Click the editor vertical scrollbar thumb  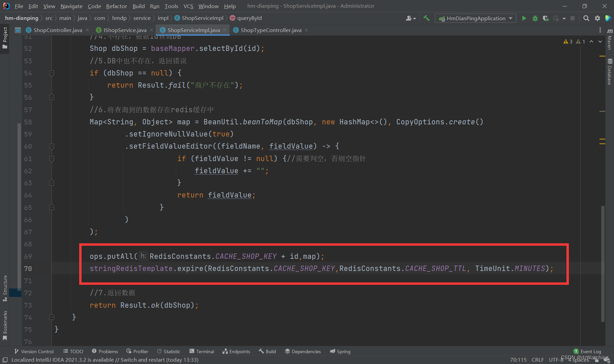[603, 264]
